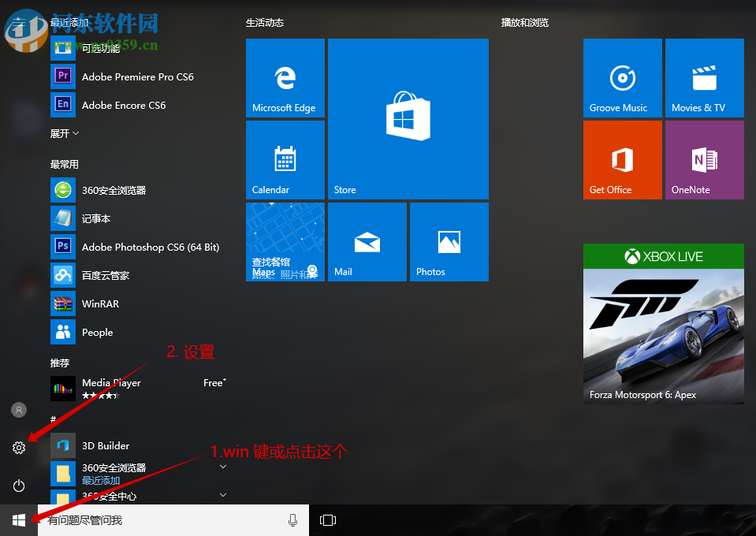Click the power button in the Start menu
The image size is (756, 536).
[x=18, y=486]
